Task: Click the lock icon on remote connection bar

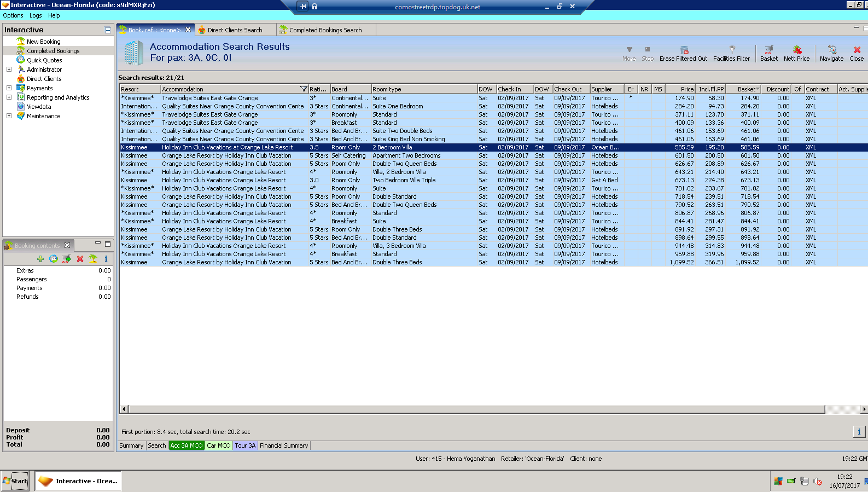Action: point(314,7)
